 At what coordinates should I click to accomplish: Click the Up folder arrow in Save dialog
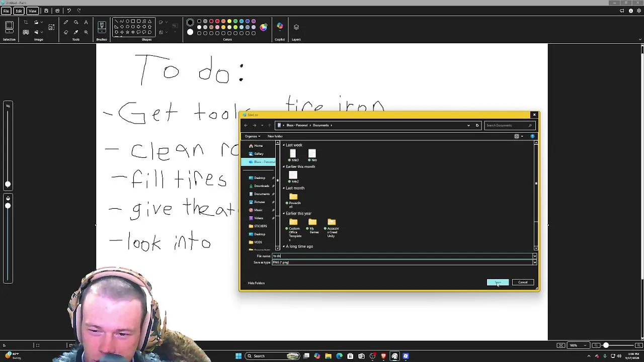(x=270, y=125)
